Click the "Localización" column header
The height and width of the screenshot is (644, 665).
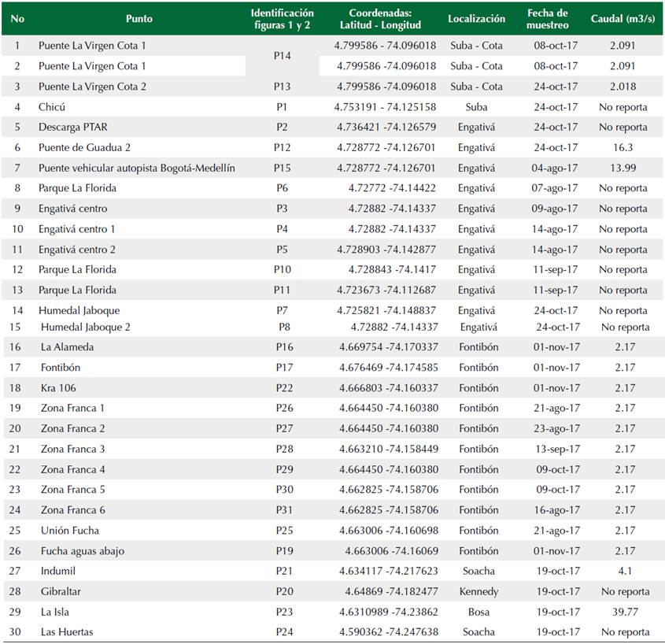[476, 19]
